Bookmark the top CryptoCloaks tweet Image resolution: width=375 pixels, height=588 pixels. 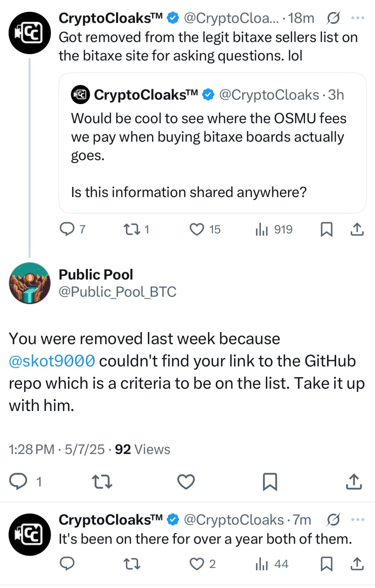point(327,229)
